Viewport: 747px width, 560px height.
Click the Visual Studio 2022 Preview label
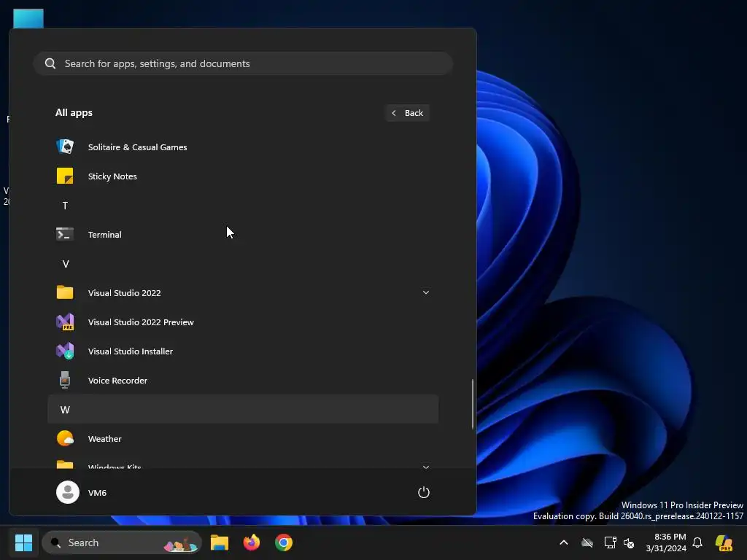coord(141,322)
